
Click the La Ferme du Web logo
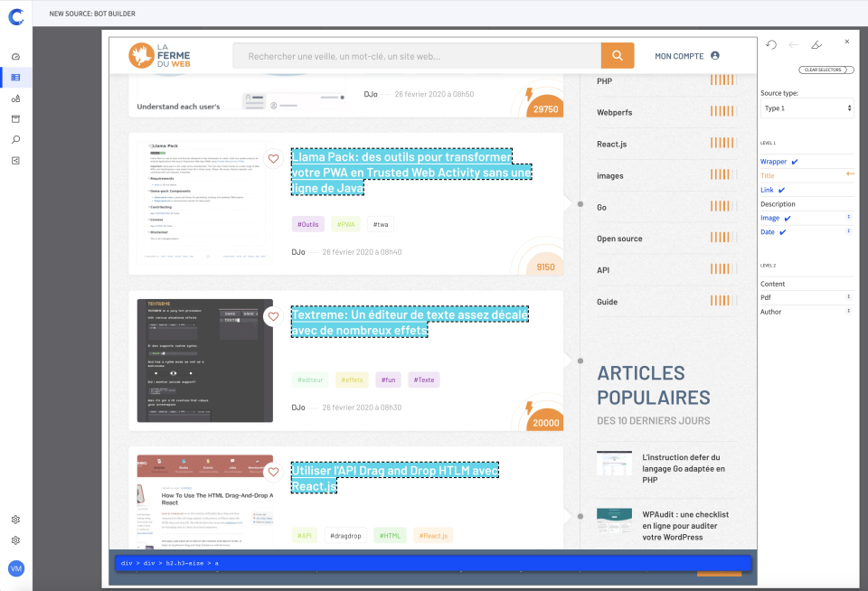[x=159, y=55]
